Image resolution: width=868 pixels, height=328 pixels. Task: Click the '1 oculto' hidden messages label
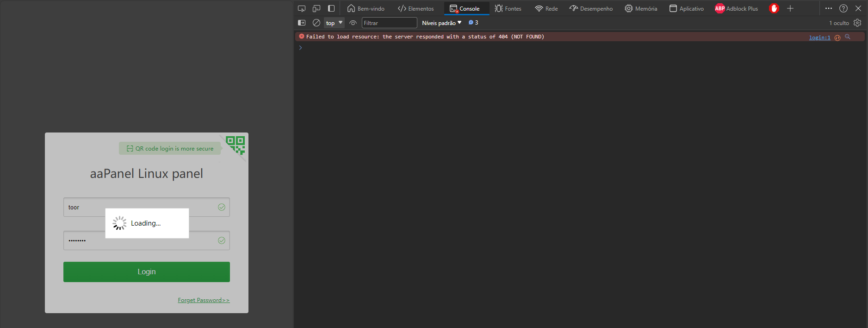pos(839,23)
